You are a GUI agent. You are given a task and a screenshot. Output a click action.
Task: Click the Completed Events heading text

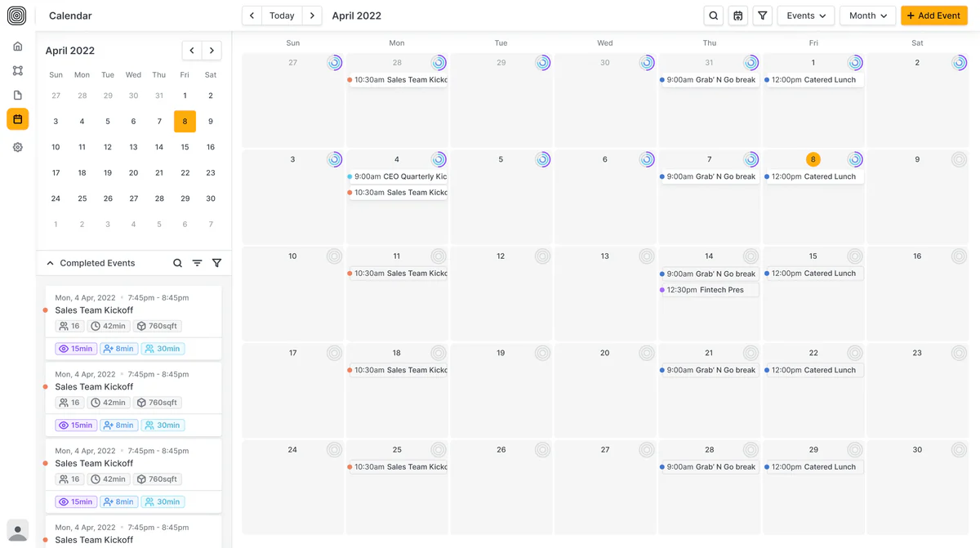[97, 263]
